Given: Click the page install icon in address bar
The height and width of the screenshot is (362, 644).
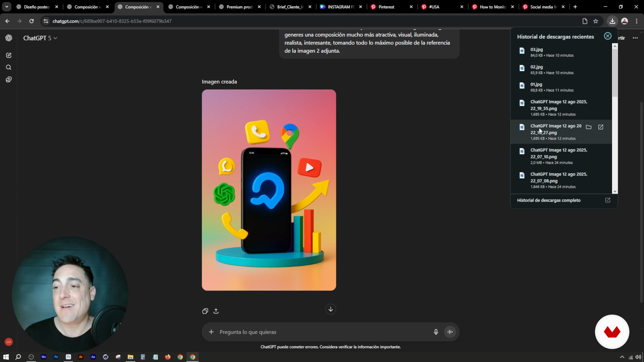Looking at the screenshot, I should click(x=585, y=21).
